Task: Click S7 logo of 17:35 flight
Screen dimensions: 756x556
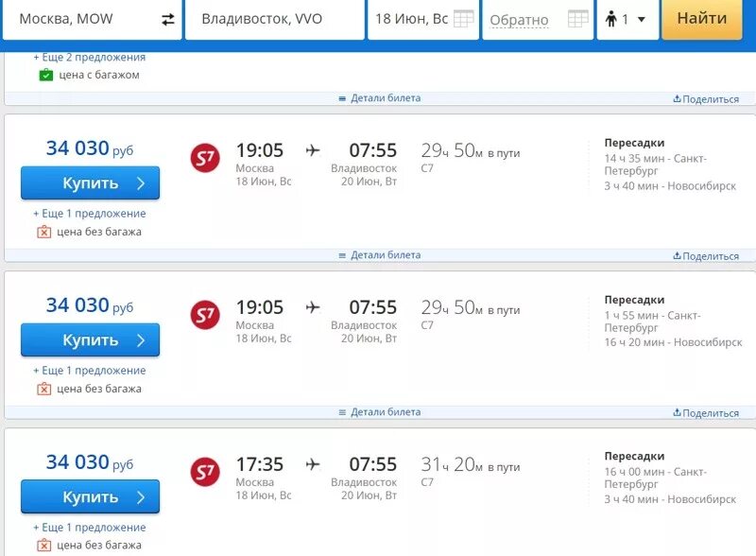Action: (205, 472)
